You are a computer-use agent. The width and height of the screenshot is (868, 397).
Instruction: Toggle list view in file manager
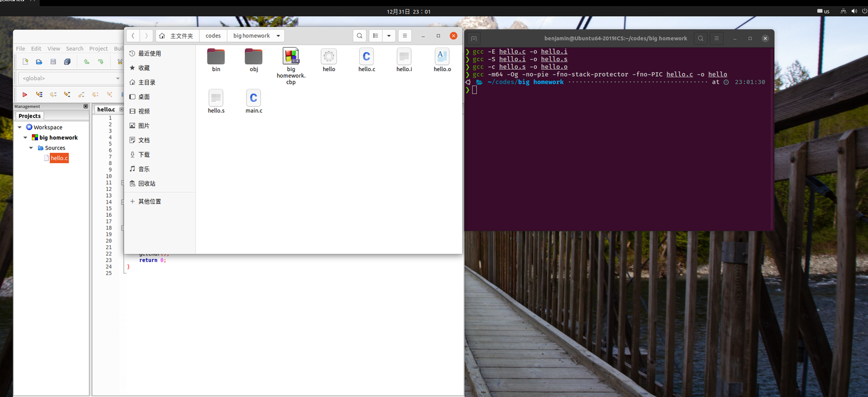coord(376,36)
